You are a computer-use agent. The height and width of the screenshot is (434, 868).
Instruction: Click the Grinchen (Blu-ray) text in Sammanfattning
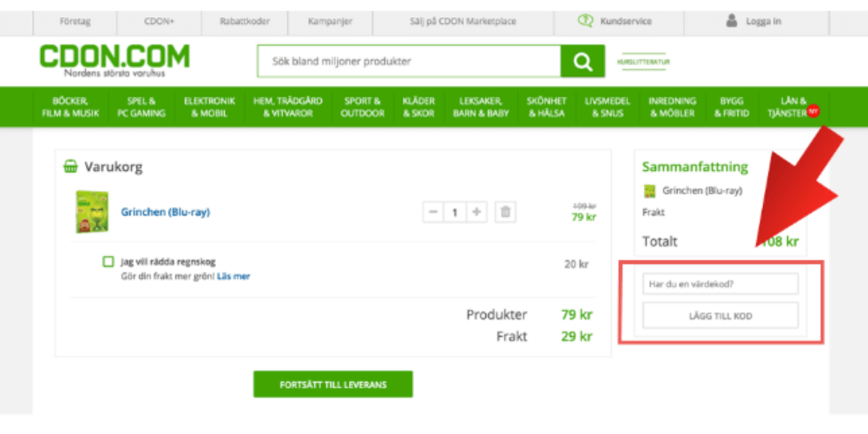(702, 191)
